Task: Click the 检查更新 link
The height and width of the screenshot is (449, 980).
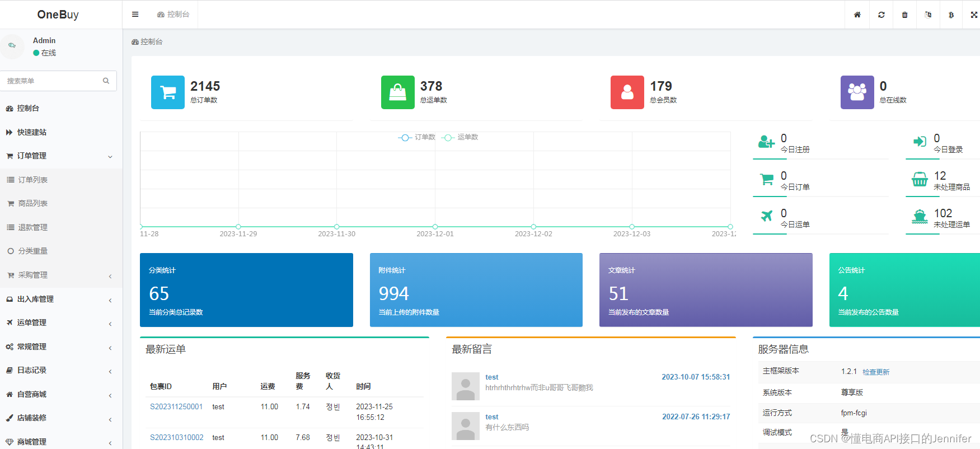Action: [x=876, y=372]
